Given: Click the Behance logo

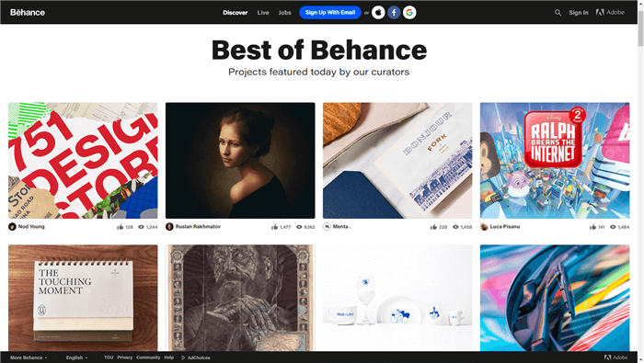Looking at the screenshot, I should tap(28, 12).
